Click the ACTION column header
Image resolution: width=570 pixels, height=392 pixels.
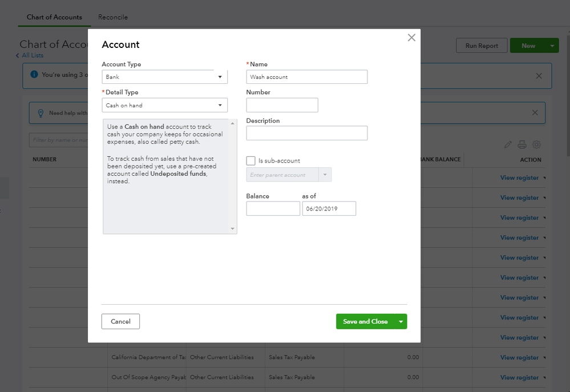[x=531, y=160]
